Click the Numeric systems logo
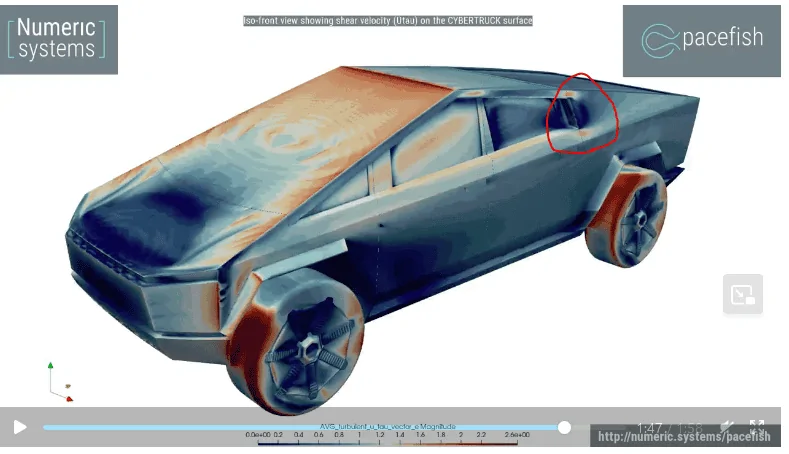Screen dimensions: 789x454 point(59,40)
